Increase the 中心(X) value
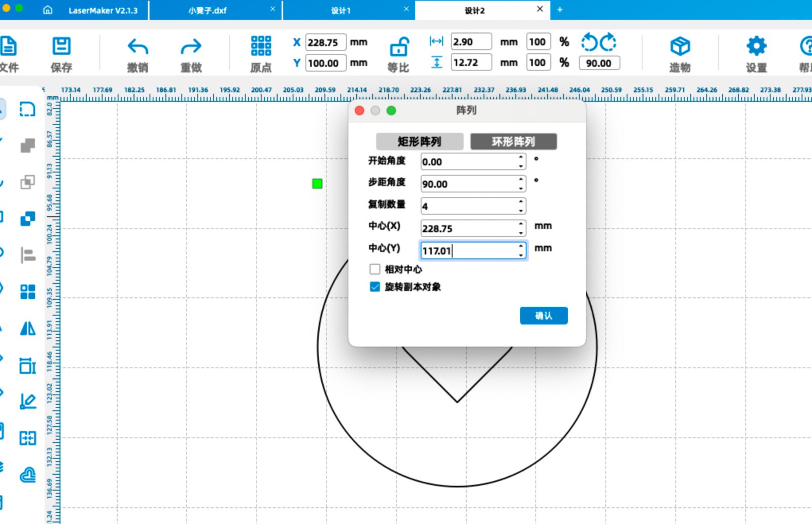The image size is (812, 524). click(x=521, y=224)
